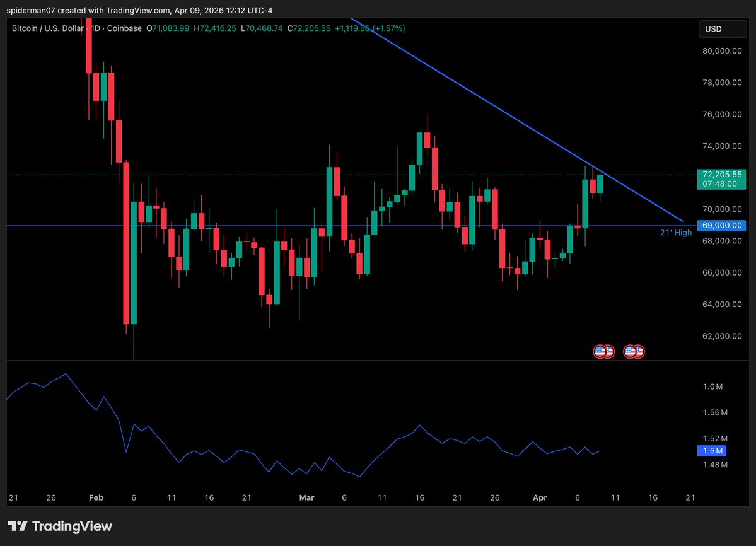Click the Coinbase exchange label in chart header
The height and width of the screenshot is (546, 756).
[x=124, y=28]
